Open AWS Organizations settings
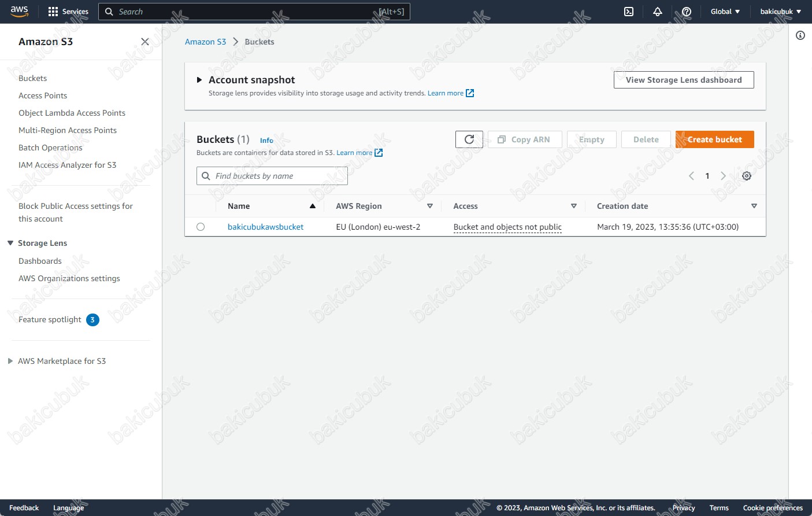Viewport: 812px width, 516px height. [69, 278]
